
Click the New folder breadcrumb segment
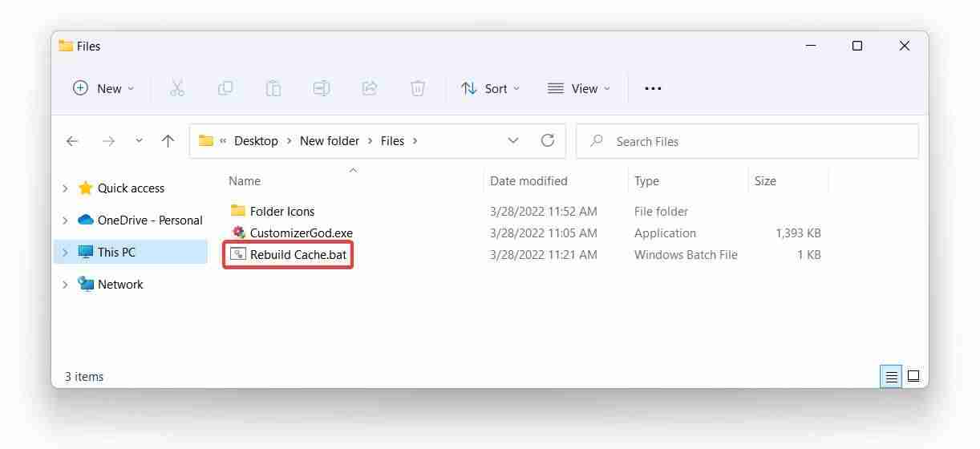coord(330,140)
